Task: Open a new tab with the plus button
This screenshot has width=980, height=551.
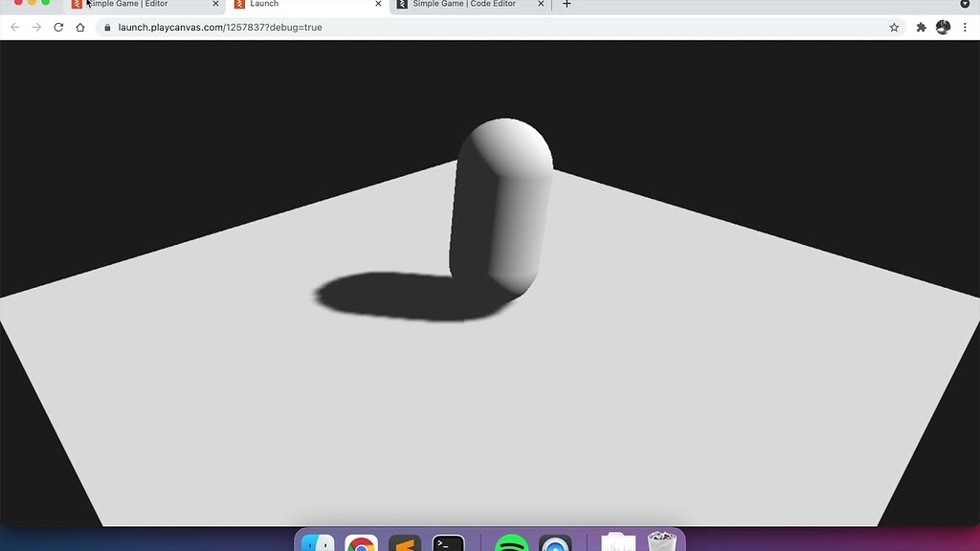Action: 567,4
